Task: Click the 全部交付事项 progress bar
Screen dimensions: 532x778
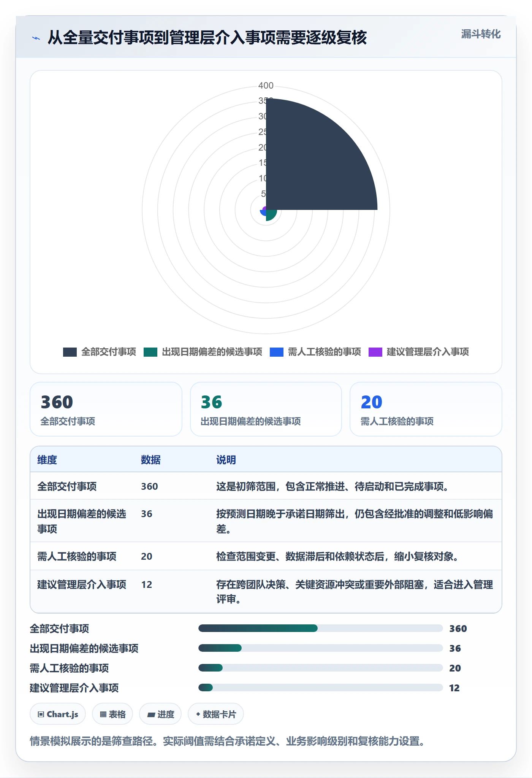Action: [x=321, y=628]
